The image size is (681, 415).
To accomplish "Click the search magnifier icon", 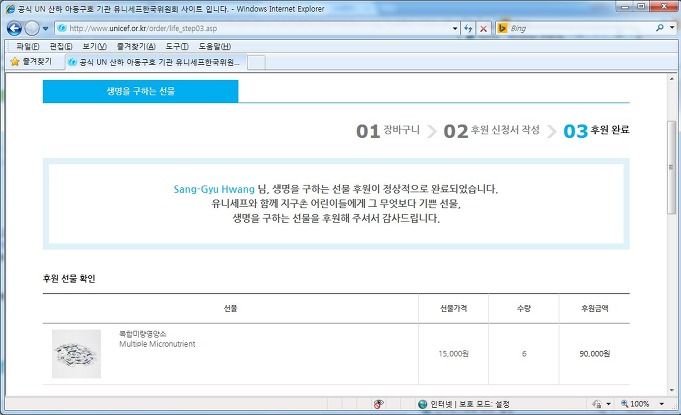I will [x=660, y=28].
